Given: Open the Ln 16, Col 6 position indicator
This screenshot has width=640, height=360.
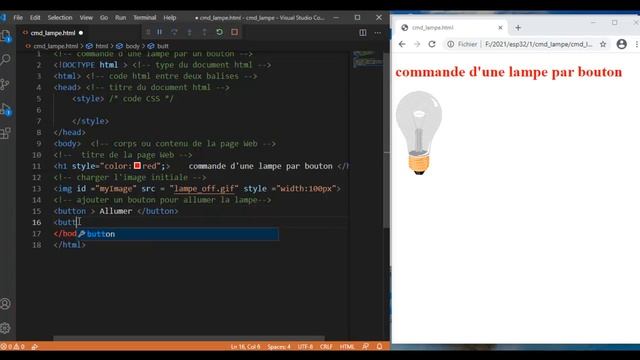Looking at the screenshot, I should pyautogui.click(x=245, y=347).
